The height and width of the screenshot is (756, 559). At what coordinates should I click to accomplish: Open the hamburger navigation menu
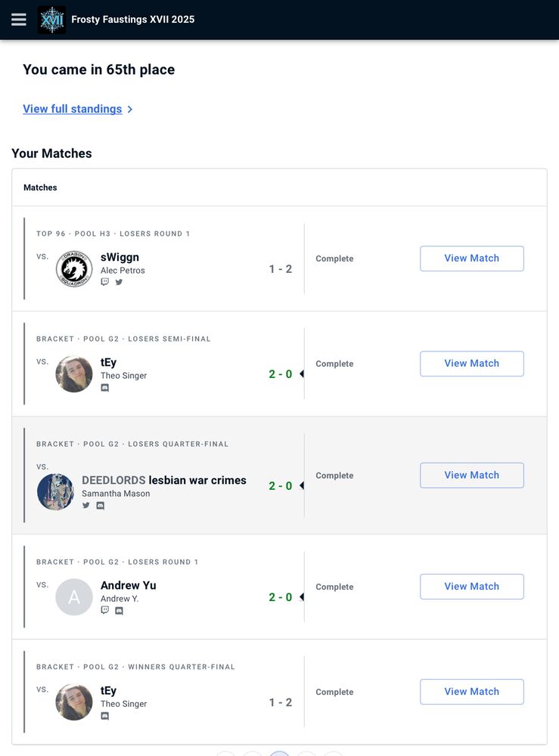pos(19,20)
